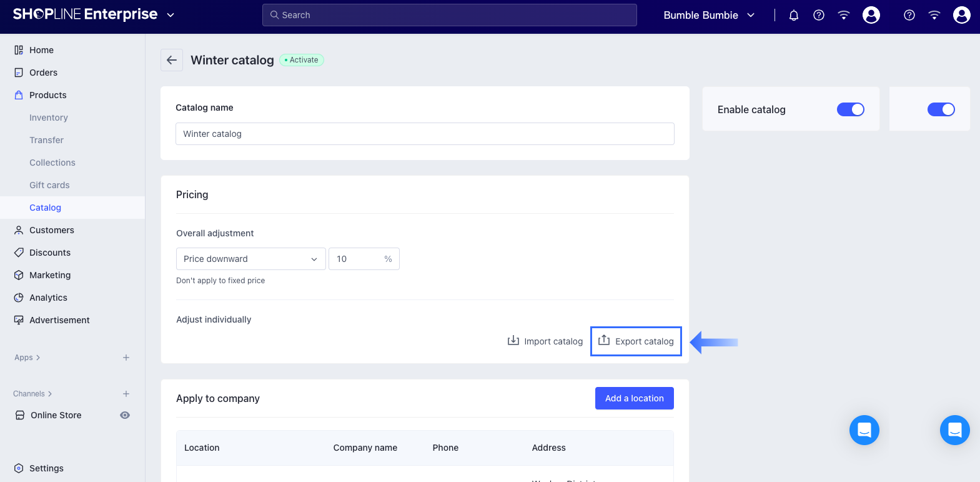Toggle the Enable catalog switch
The height and width of the screenshot is (482, 980).
point(850,109)
